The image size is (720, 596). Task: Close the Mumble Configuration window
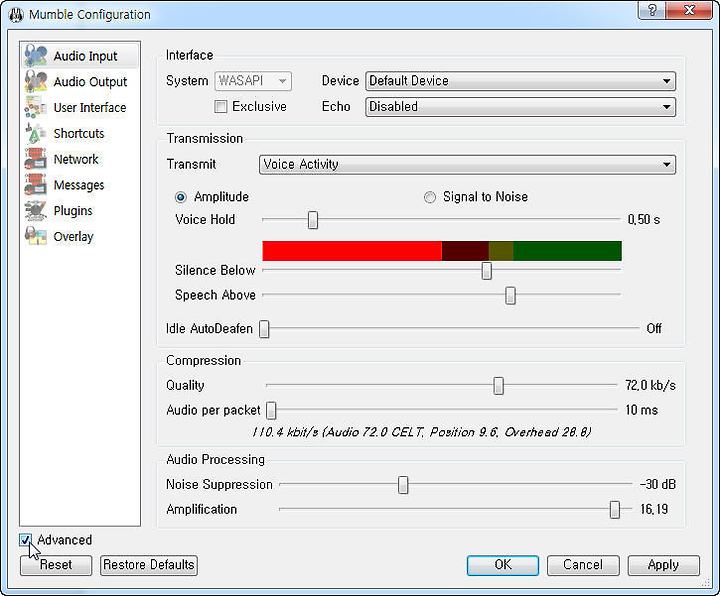[x=689, y=10]
